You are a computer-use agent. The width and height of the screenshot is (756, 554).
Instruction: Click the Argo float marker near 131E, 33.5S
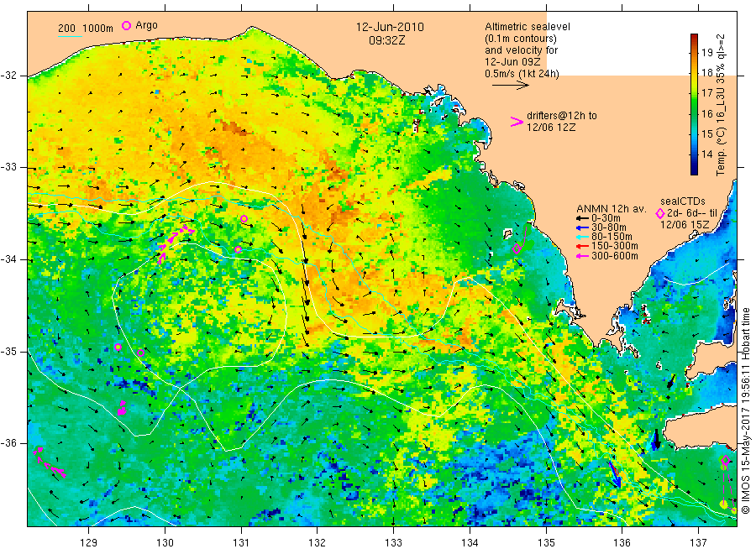(x=244, y=219)
